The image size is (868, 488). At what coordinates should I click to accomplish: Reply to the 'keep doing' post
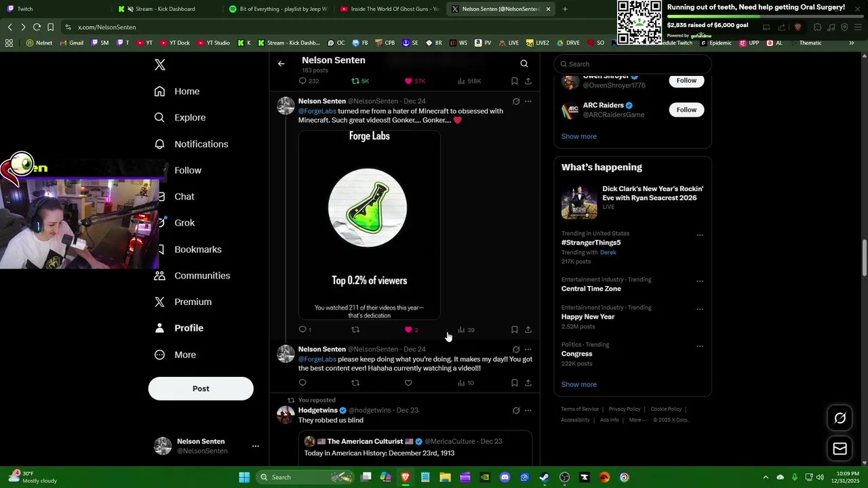tap(302, 383)
